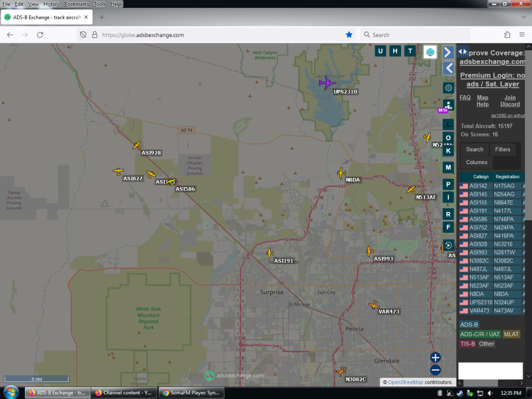List all tabs dropdown arrow
532x399 pixels.
(523, 17)
